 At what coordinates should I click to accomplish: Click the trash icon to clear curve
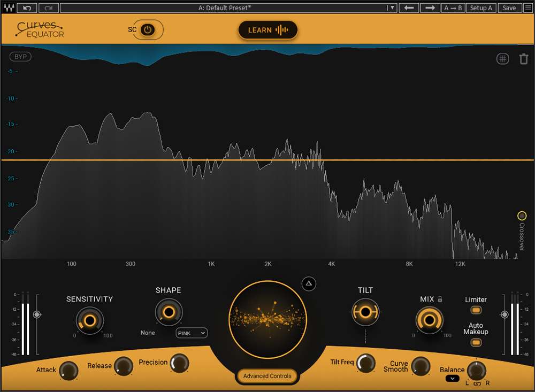click(523, 59)
